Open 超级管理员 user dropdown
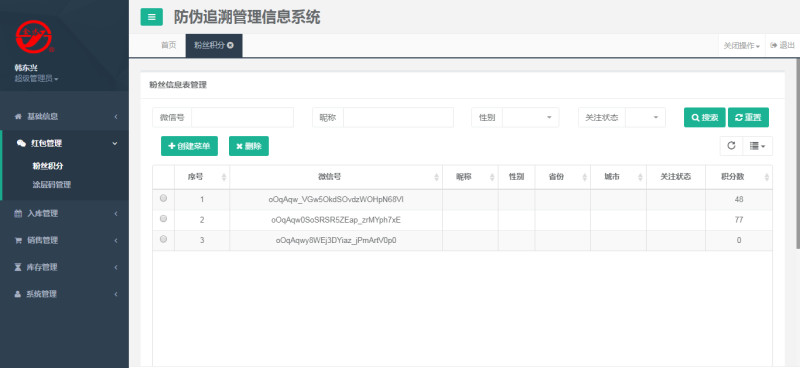 [36, 79]
